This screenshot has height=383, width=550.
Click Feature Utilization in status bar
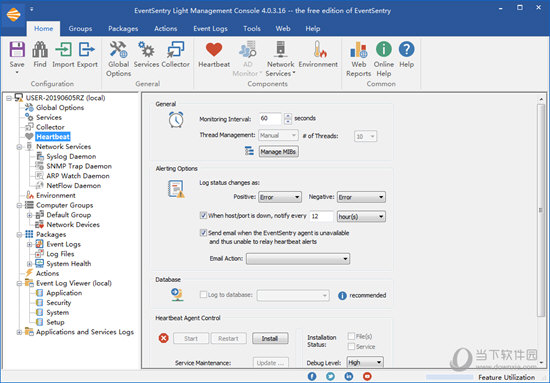(507, 377)
